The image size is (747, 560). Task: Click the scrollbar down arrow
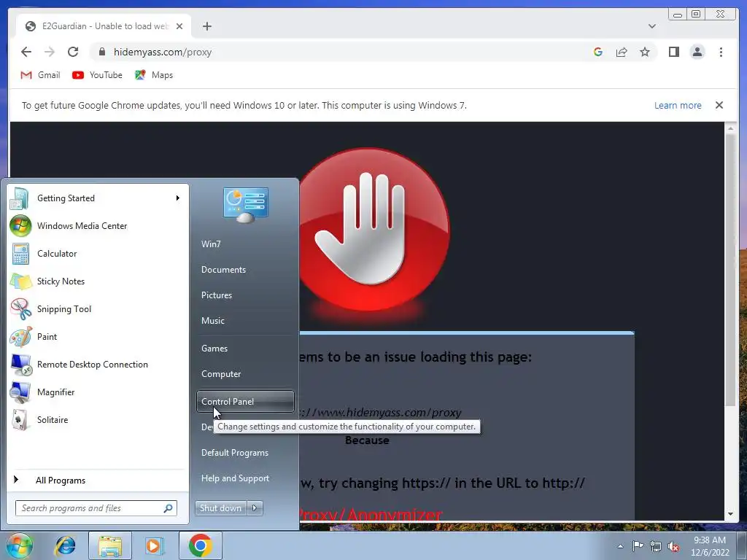pyautogui.click(x=730, y=514)
